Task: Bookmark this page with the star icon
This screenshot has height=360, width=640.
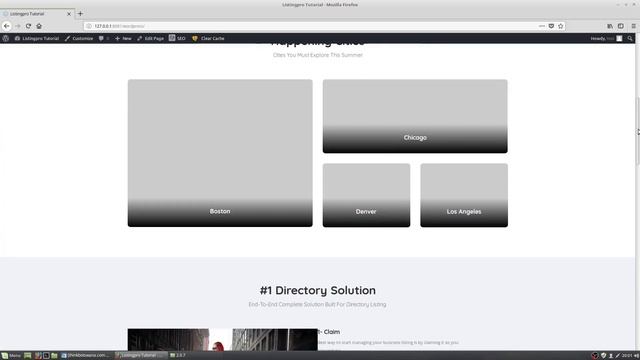Action: (x=560, y=26)
